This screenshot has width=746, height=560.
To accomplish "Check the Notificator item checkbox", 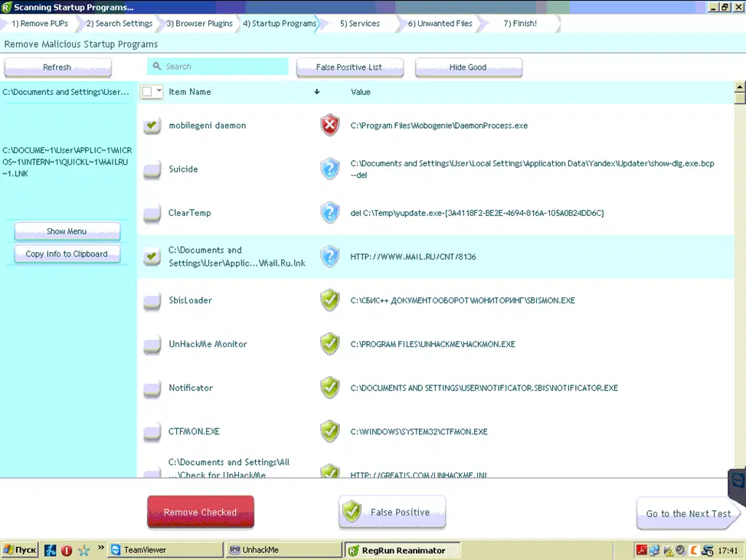I will [x=152, y=388].
